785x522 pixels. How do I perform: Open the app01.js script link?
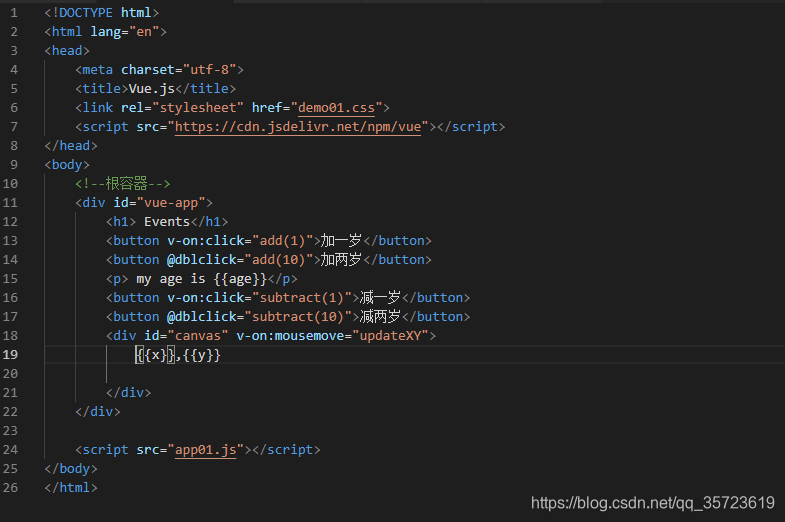click(x=205, y=449)
